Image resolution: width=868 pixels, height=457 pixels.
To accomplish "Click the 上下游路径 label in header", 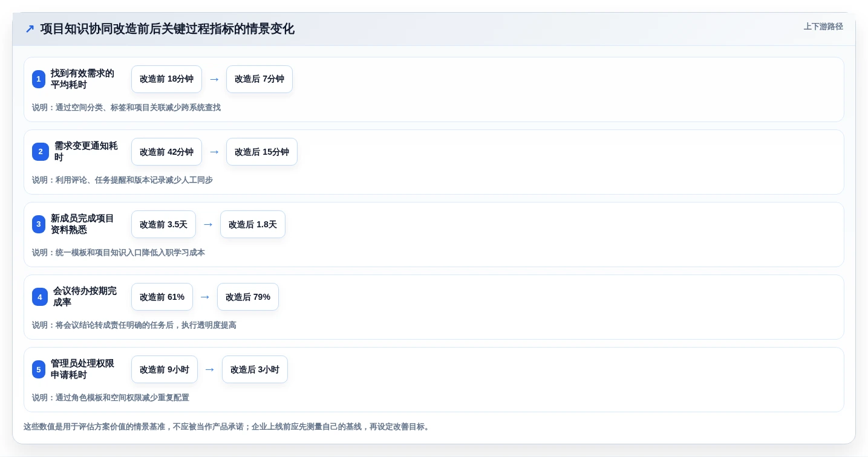I will pos(823,27).
